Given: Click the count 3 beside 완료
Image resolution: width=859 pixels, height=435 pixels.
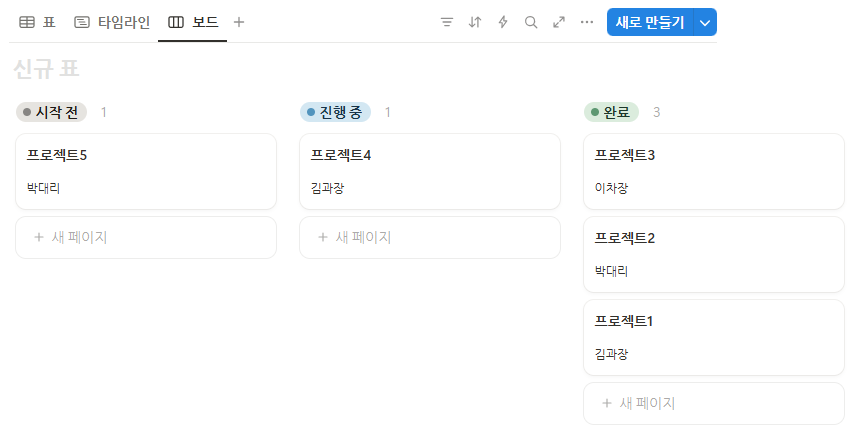Looking at the screenshot, I should (656, 112).
